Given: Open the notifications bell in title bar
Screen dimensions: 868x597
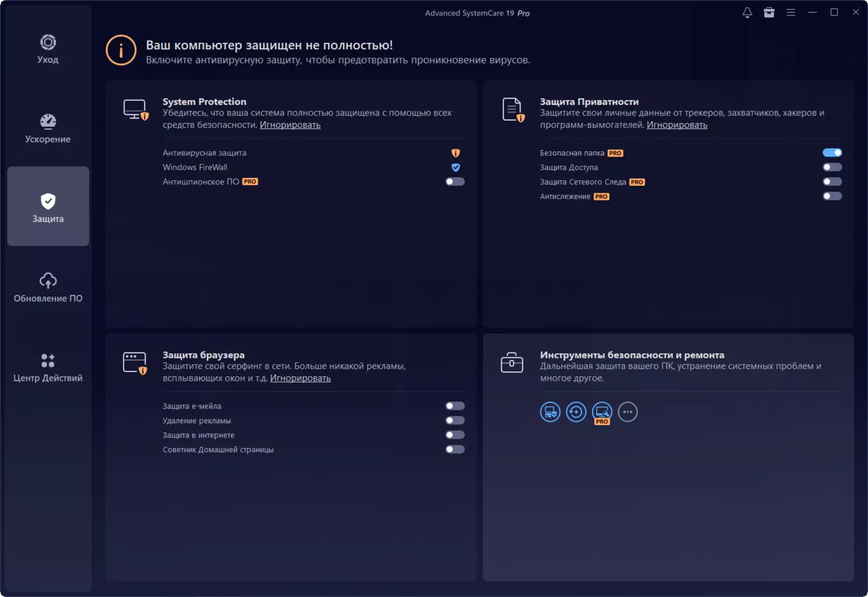Looking at the screenshot, I should [x=747, y=12].
